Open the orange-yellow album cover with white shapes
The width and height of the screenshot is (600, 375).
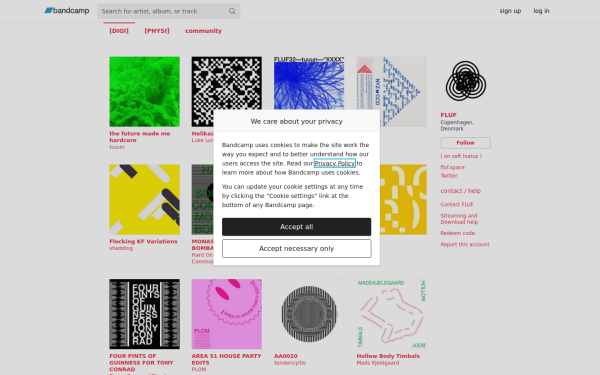click(x=403, y=199)
